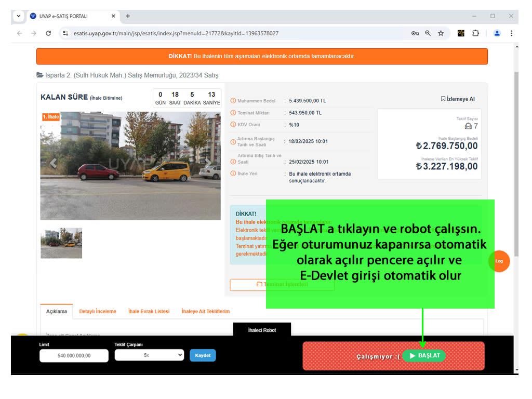Screen dimensions: 532x399
Task: Click the 543.950,00 TL value
Action: 305,113
